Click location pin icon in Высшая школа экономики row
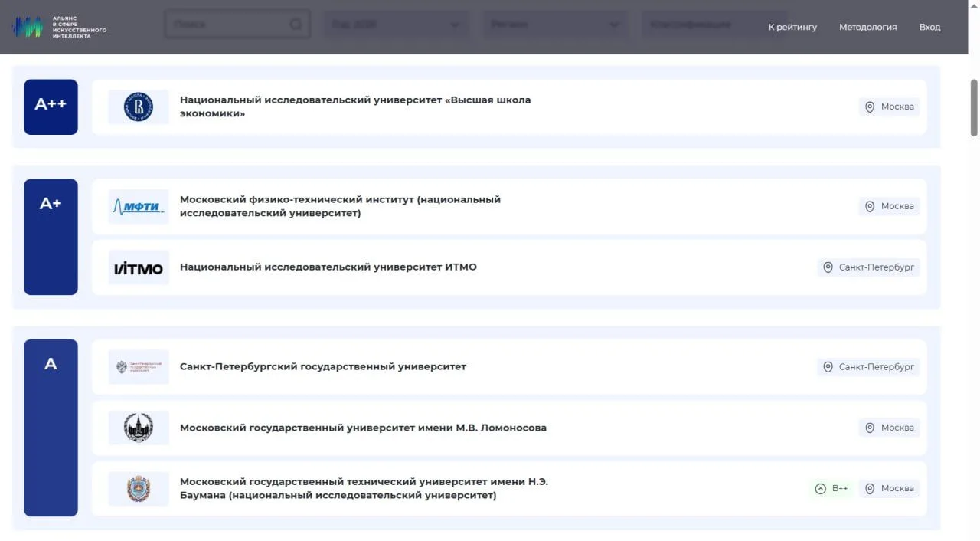 870,107
